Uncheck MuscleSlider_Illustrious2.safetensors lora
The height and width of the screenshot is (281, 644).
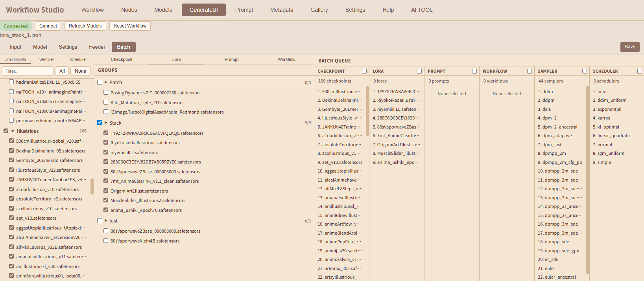pyautogui.click(x=106, y=200)
